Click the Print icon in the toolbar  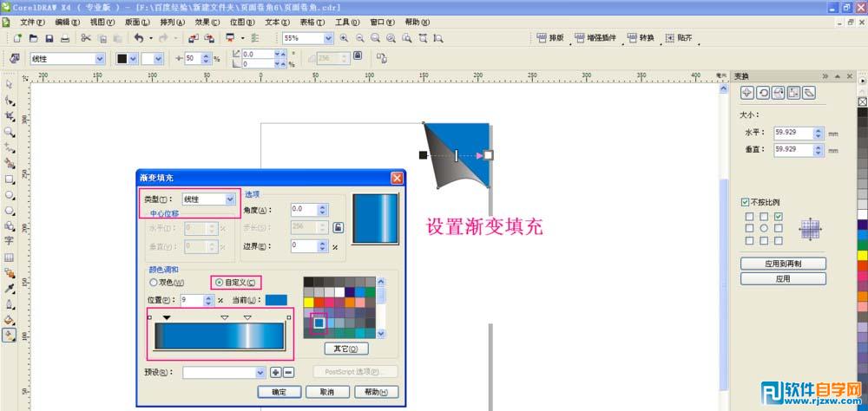[65, 38]
